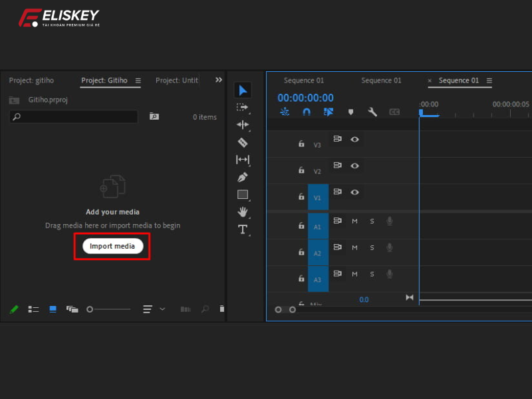532x399 pixels.
Task: Click the Add Marker icon in timeline
Action: [x=351, y=112]
